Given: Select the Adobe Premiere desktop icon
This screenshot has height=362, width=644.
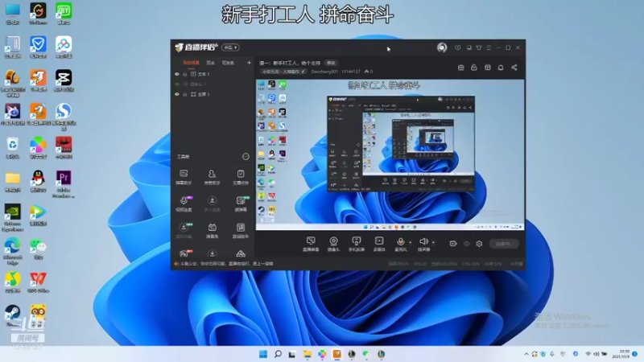Looking at the screenshot, I should (64, 184).
